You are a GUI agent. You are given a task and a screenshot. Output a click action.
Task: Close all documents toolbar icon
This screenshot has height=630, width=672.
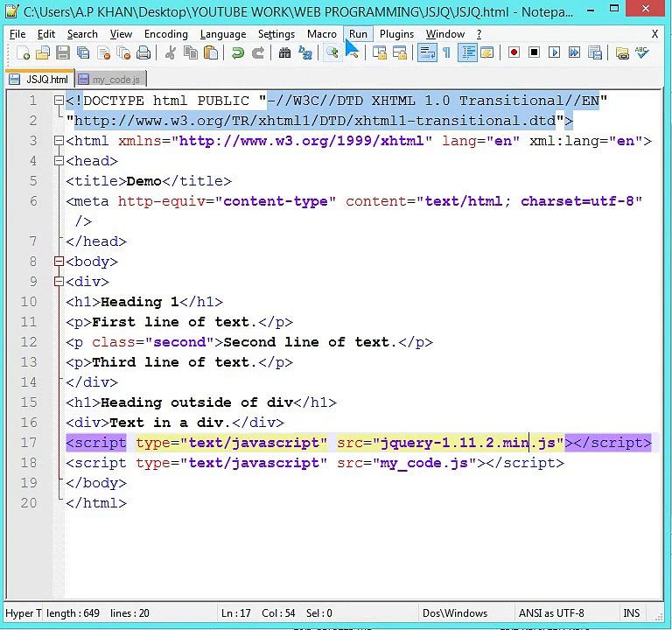click(123, 53)
